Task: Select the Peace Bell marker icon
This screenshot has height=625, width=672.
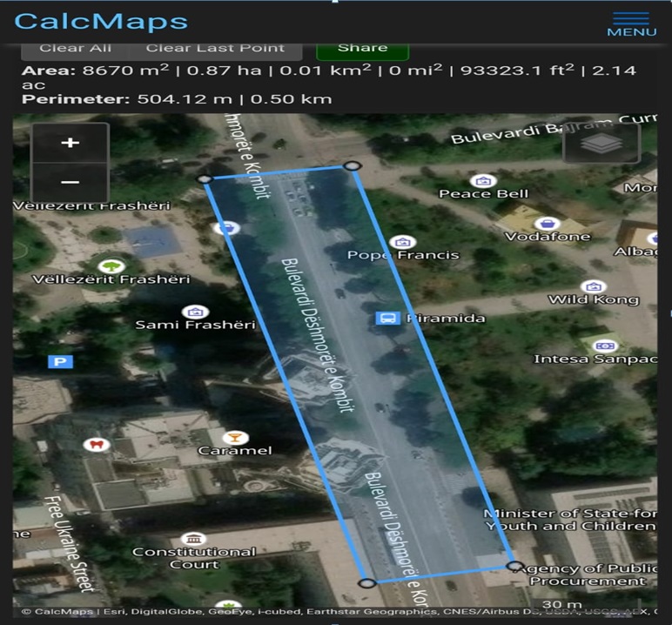Action: (x=483, y=181)
